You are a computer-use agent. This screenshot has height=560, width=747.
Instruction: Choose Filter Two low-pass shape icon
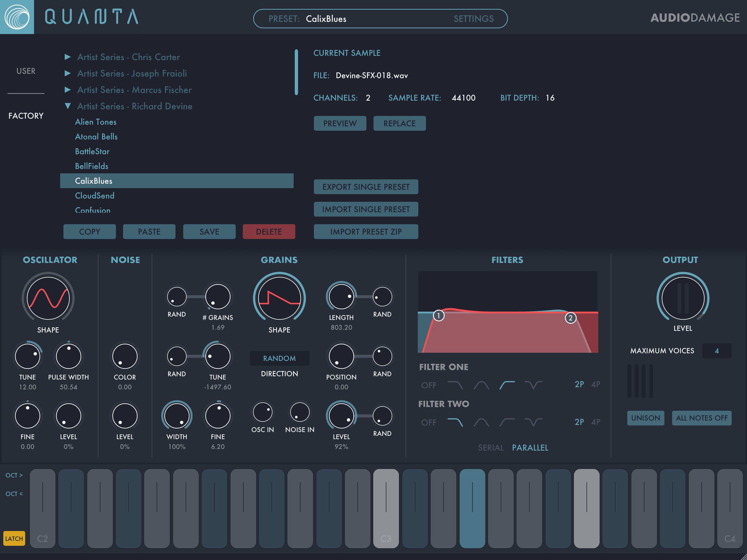click(455, 422)
